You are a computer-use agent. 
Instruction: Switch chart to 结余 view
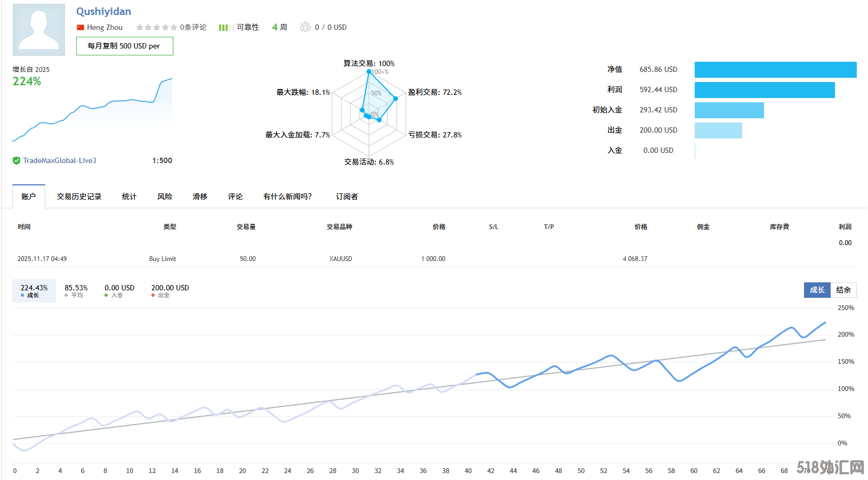pos(843,290)
